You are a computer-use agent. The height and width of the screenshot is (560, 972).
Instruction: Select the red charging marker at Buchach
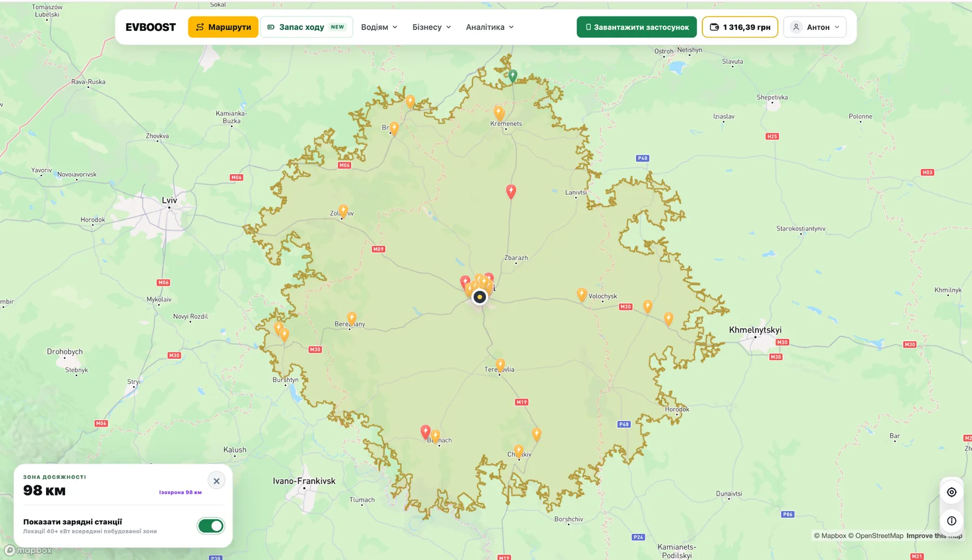[426, 432]
